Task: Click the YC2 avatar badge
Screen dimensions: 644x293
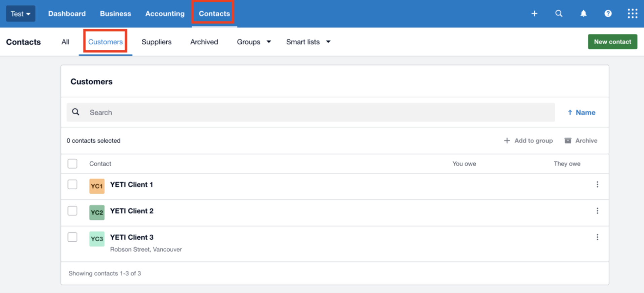Action: 97,212
